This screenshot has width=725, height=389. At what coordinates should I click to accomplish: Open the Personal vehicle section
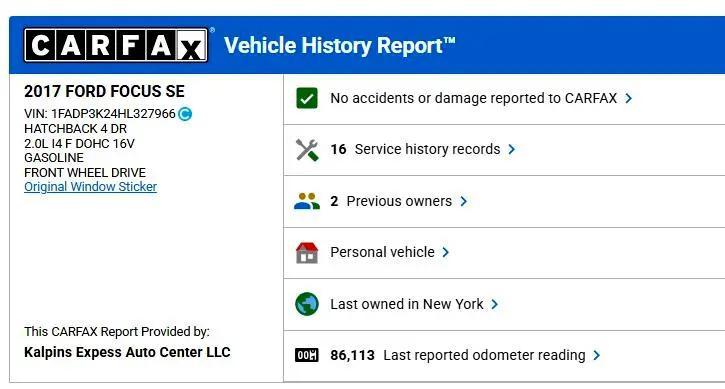click(382, 253)
